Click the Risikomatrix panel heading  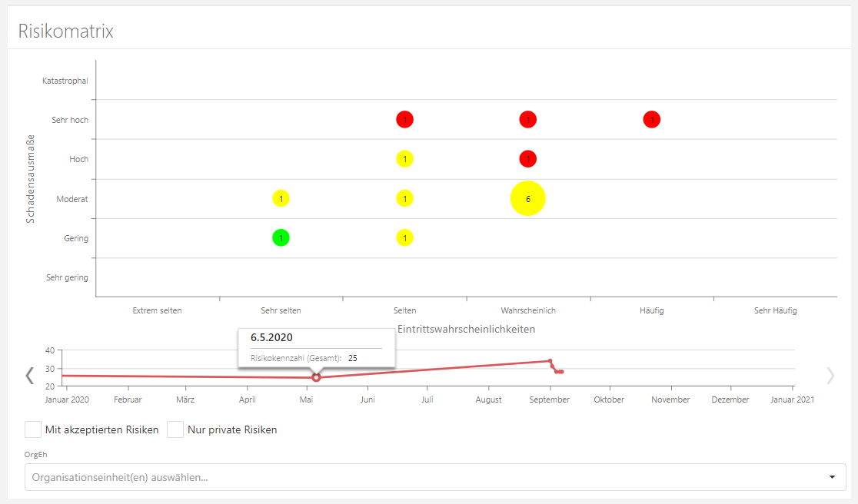[x=66, y=31]
